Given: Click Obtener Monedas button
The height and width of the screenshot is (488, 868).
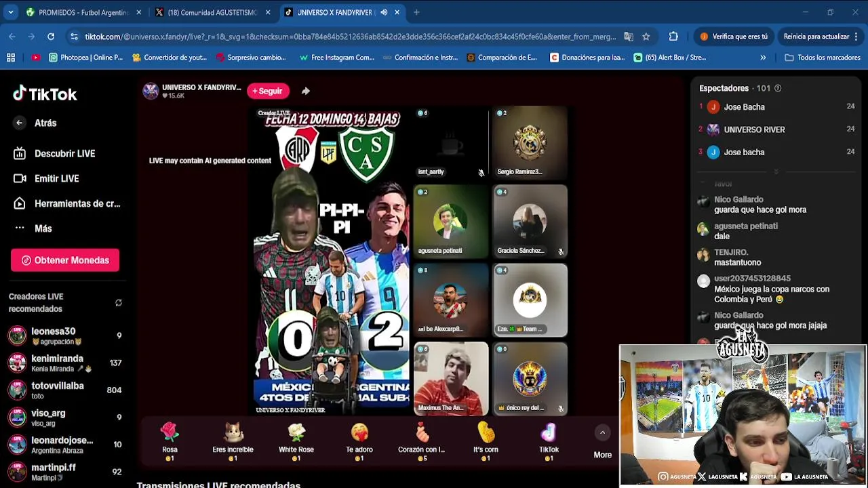Looking at the screenshot, I should click(x=65, y=260).
